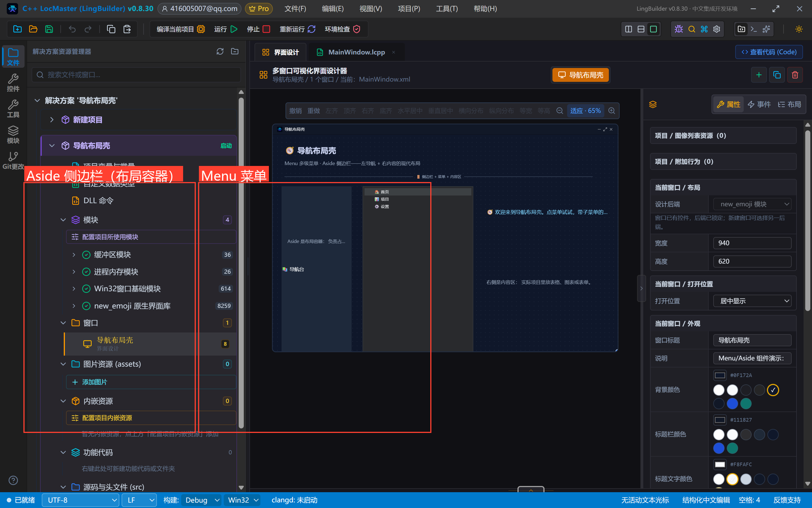Click the debug bug icon

point(679,29)
